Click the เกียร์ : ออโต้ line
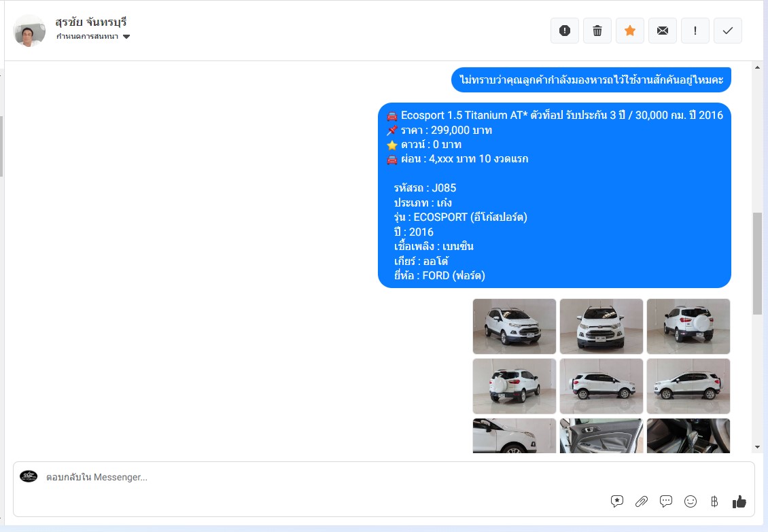Screen dimensions: 768x532 tap(421, 261)
